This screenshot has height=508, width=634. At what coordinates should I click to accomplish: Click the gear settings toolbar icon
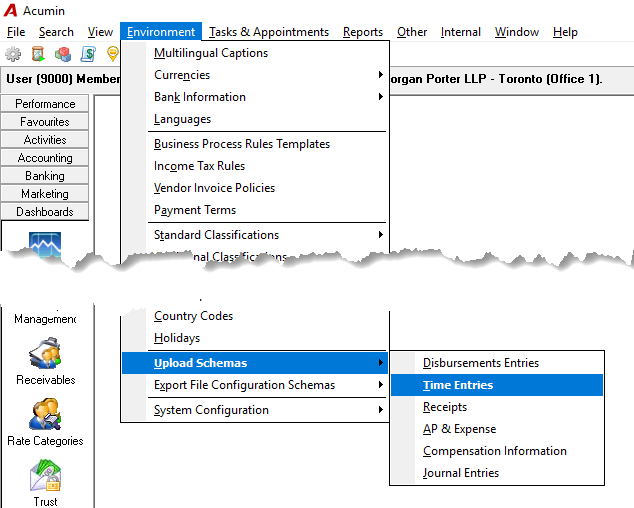13,54
